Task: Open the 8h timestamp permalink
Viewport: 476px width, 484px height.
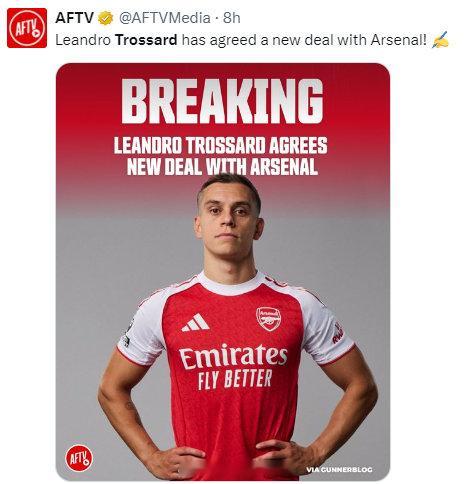Action: (x=231, y=18)
